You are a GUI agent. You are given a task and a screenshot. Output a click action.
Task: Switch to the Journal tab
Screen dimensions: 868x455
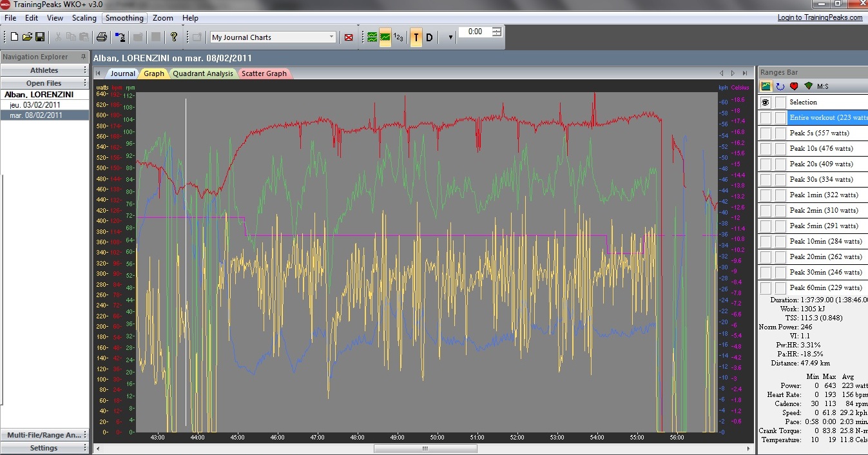(122, 73)
